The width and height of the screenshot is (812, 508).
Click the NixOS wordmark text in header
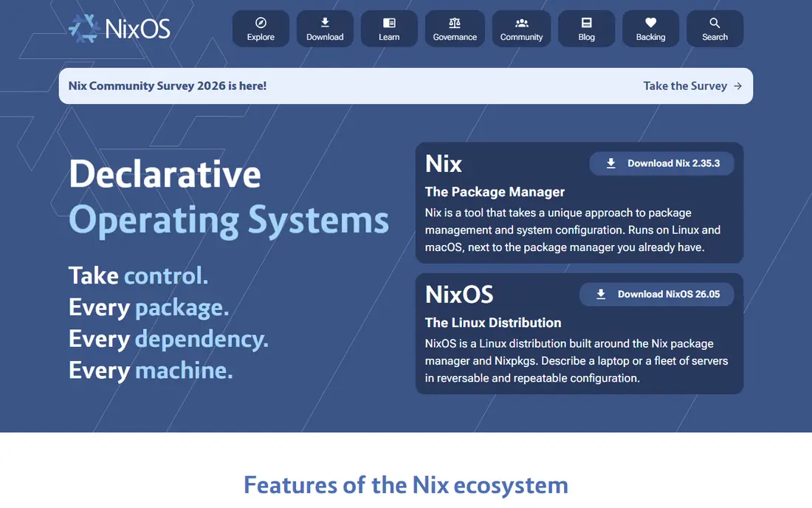point(137,29)
